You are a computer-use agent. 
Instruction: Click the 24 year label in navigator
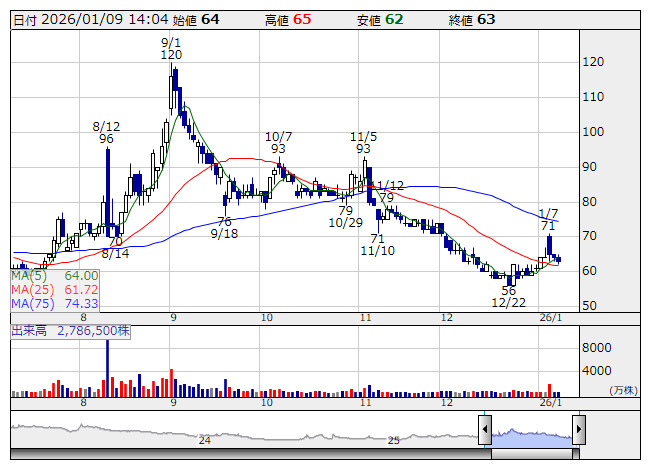[x=204, y=440]
